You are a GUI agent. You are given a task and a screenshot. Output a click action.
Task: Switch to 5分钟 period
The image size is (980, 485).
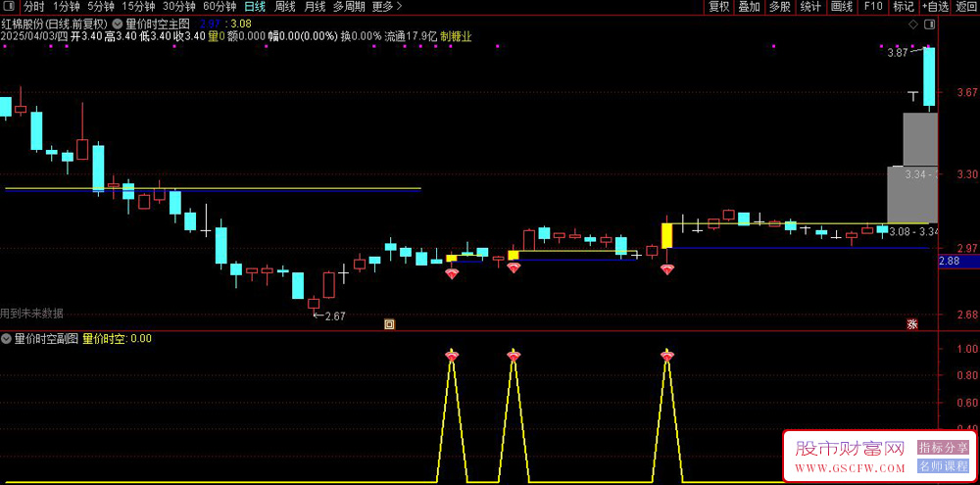point(101,7)
